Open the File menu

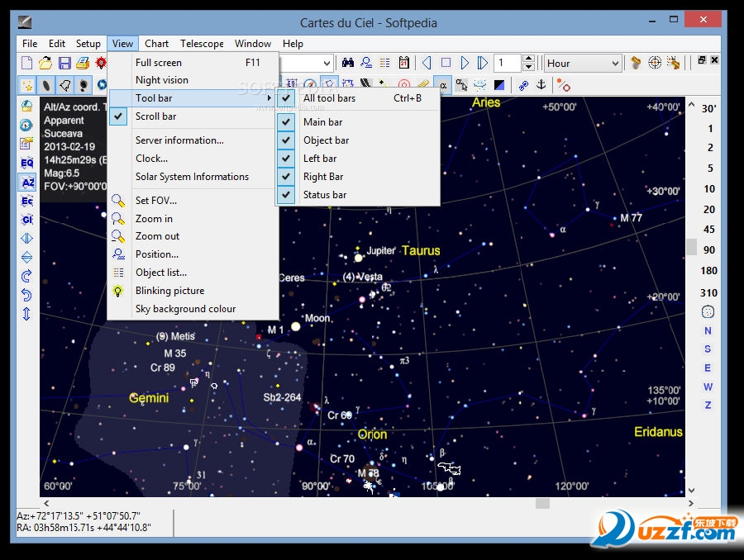pyautogui.click(x=30, y=44)
